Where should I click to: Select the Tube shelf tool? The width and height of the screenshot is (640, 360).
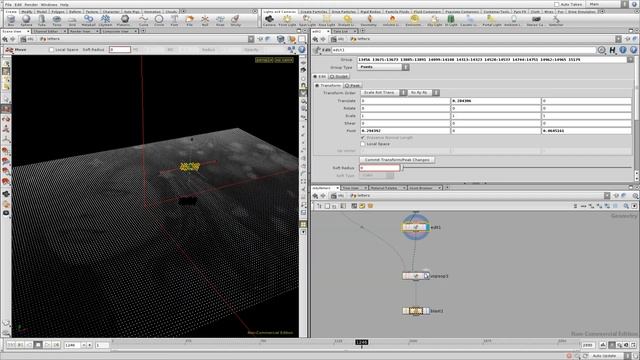tap(42, 20)
